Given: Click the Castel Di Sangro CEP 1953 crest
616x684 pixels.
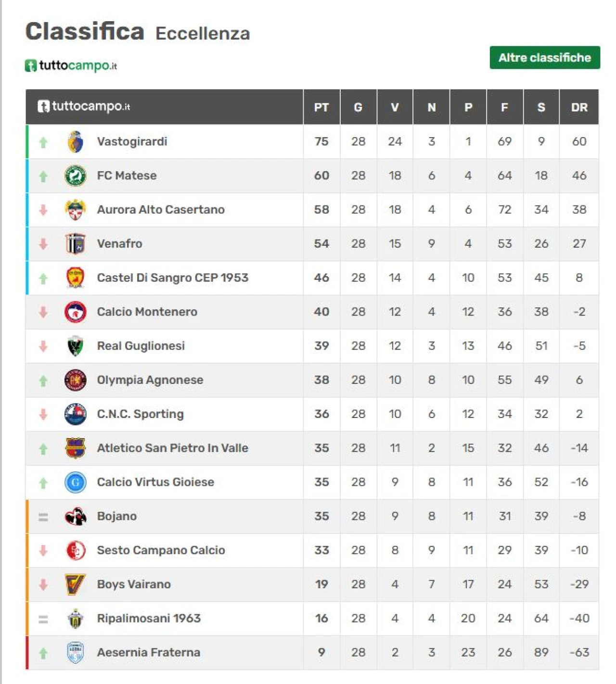Looking at the screenshot, I should 76,278.
